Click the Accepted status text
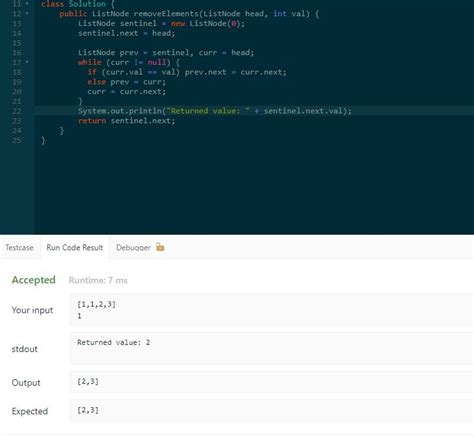The width and height of the screenshot is (474, 437). tap(34, 280)
